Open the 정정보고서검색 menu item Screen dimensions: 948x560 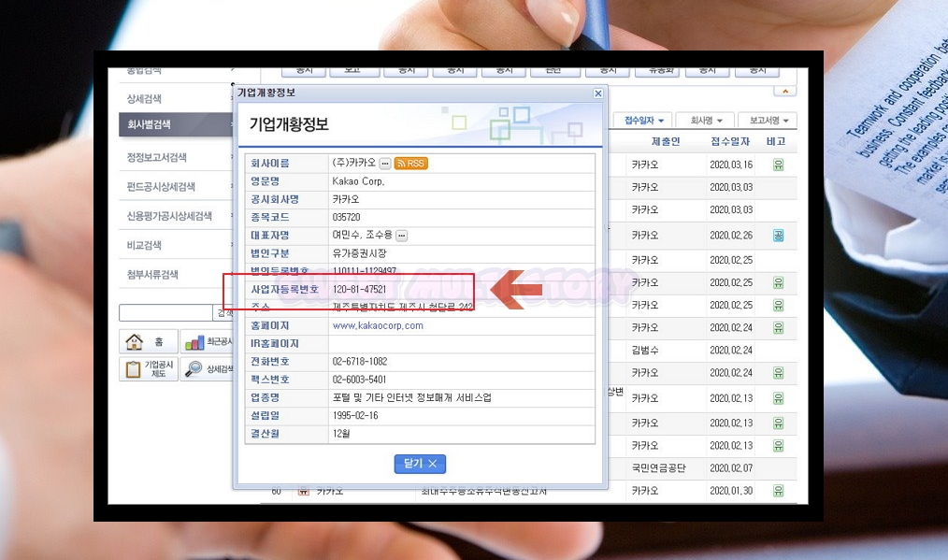pyautogui.click(x=156, y=157)
